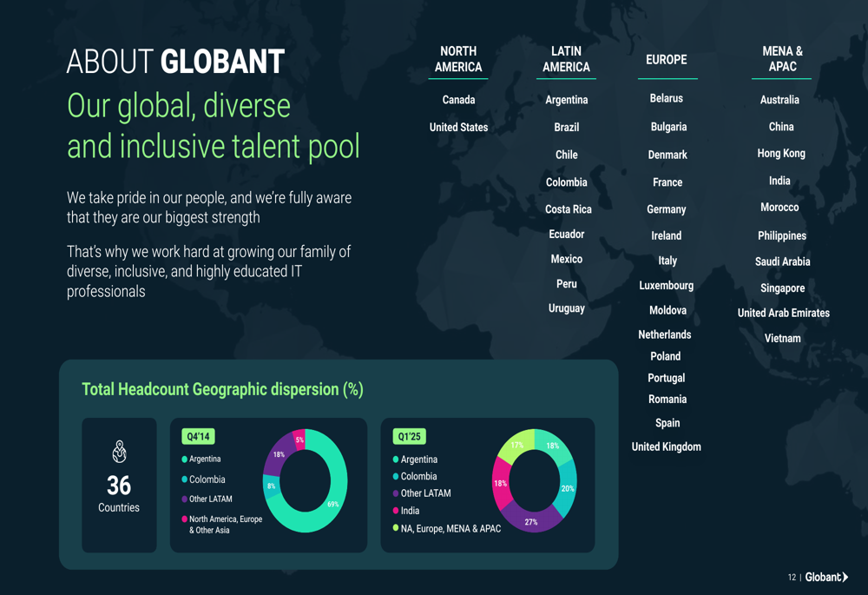Click Denmark in the Europe column
This screenshot has width=868, height=595.
click(667, 155)
